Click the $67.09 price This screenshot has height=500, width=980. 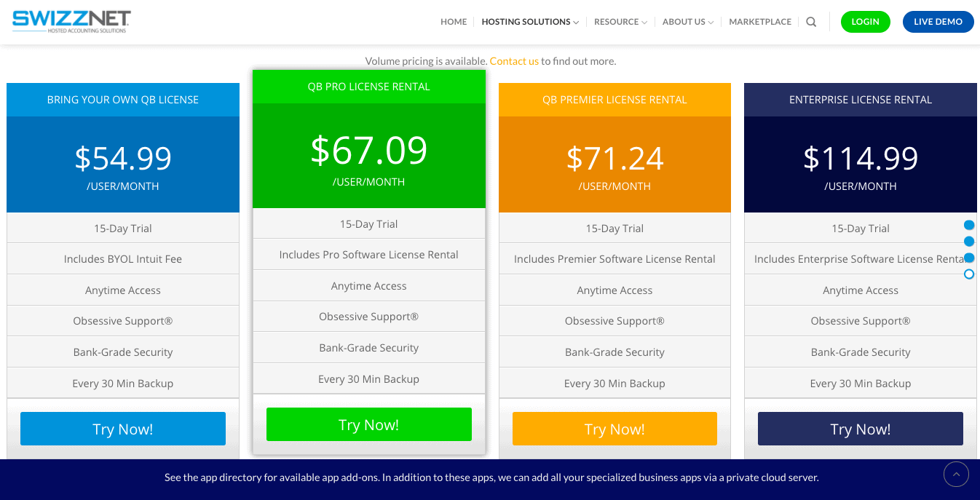pyautogui.click(x=369, y=150)
